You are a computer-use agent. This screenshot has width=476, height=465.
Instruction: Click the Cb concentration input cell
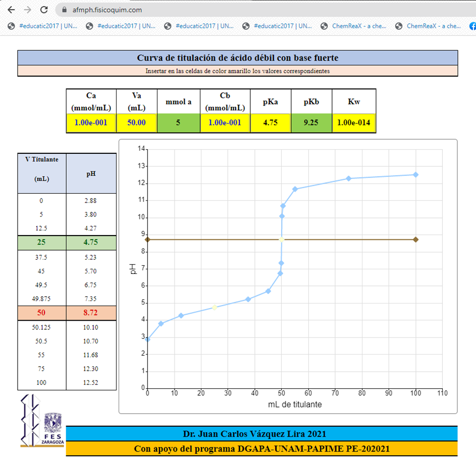click(x=225, y=123)
